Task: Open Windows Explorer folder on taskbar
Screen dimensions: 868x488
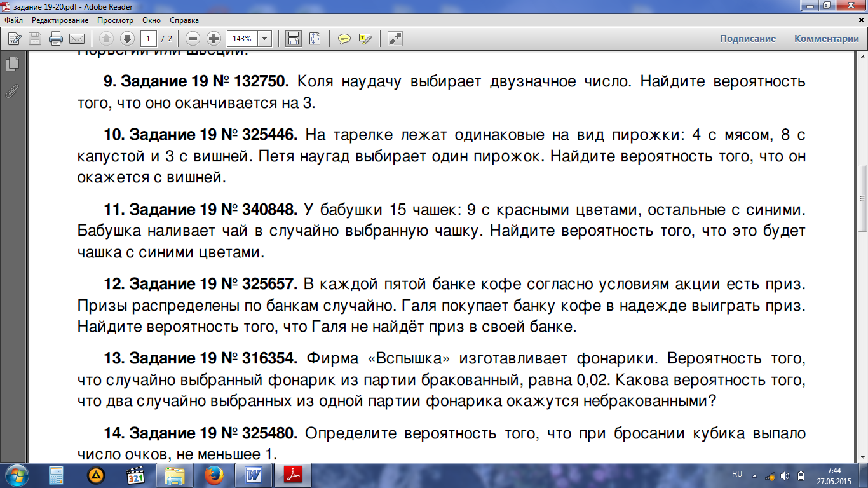Action: point(175,475)
